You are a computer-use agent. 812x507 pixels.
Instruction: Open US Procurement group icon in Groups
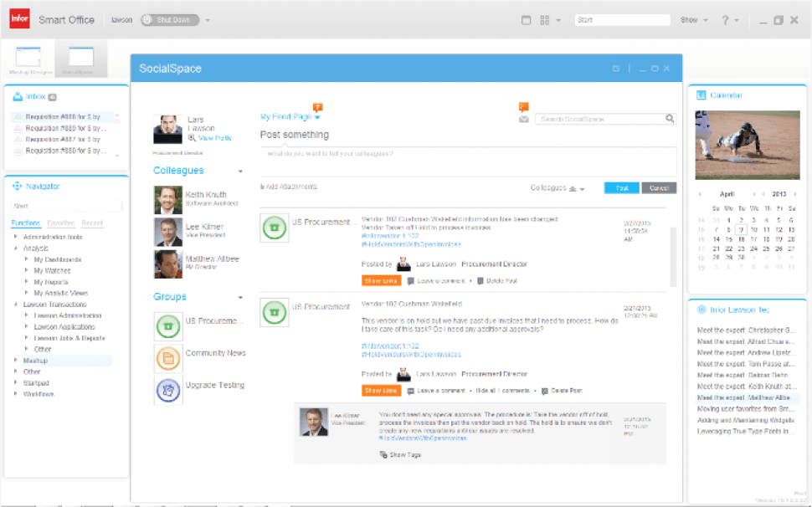tap(168, 326)
